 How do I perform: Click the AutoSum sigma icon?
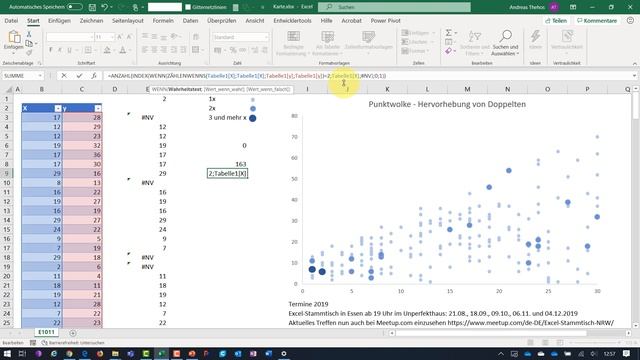coord(449,33)
